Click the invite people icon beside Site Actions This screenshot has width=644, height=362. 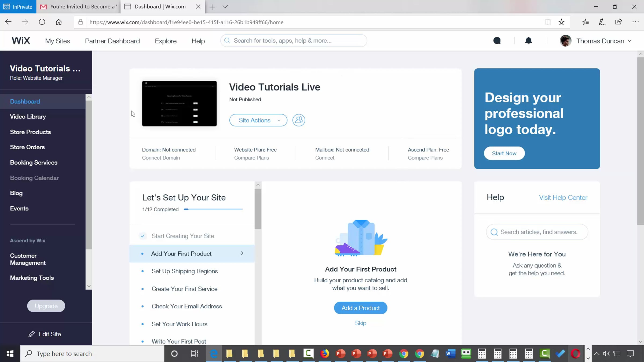299,120
